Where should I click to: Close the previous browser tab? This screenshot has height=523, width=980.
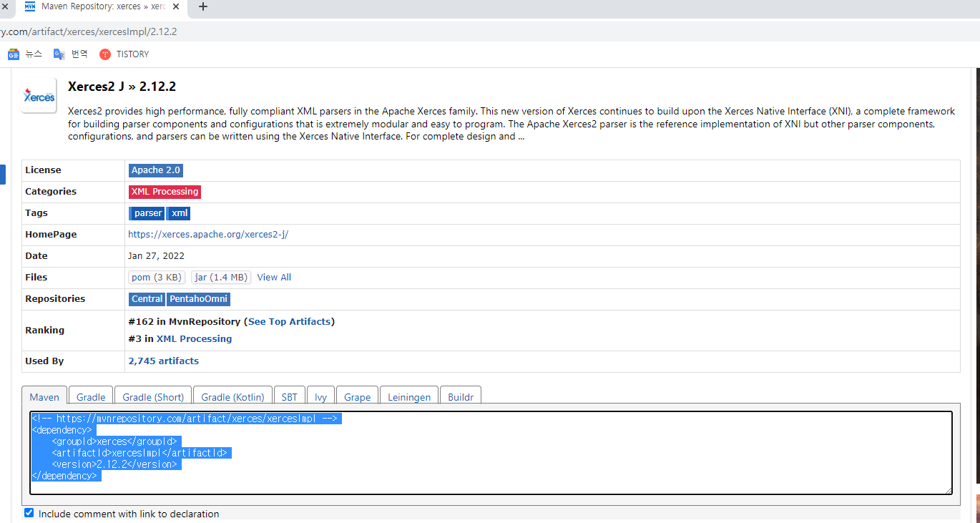click(x=4, y=6)
